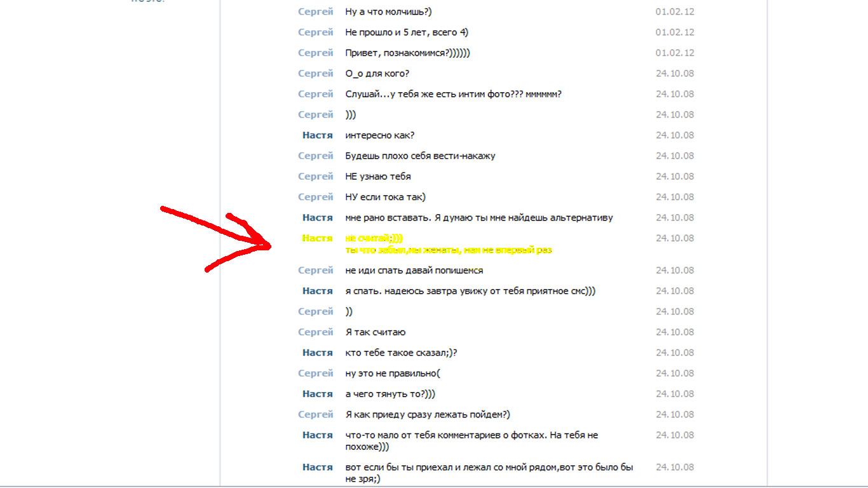The width and height of the screenshot is (868, 488).
Task: Click Настя beside "интересно как?"
Action: pos(318,135)
